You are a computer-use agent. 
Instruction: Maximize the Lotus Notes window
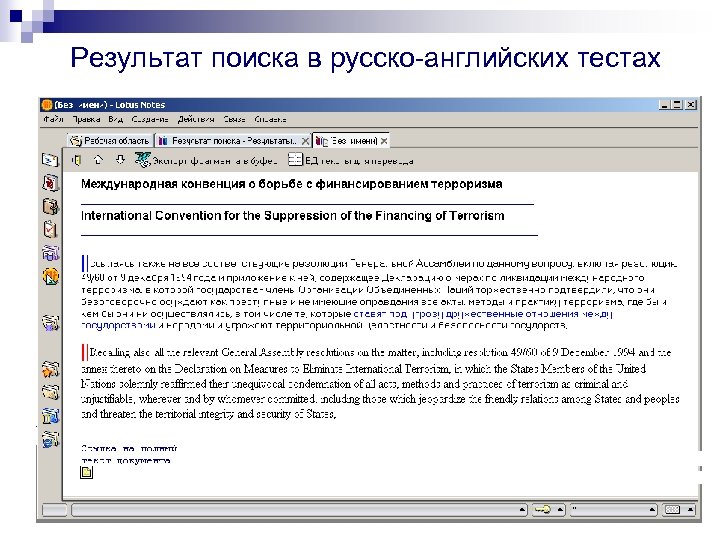tap(677, 105)
